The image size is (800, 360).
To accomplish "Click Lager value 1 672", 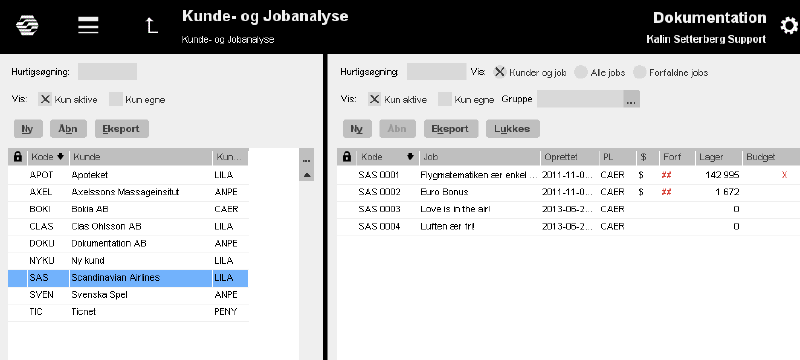I will point(728,192).
